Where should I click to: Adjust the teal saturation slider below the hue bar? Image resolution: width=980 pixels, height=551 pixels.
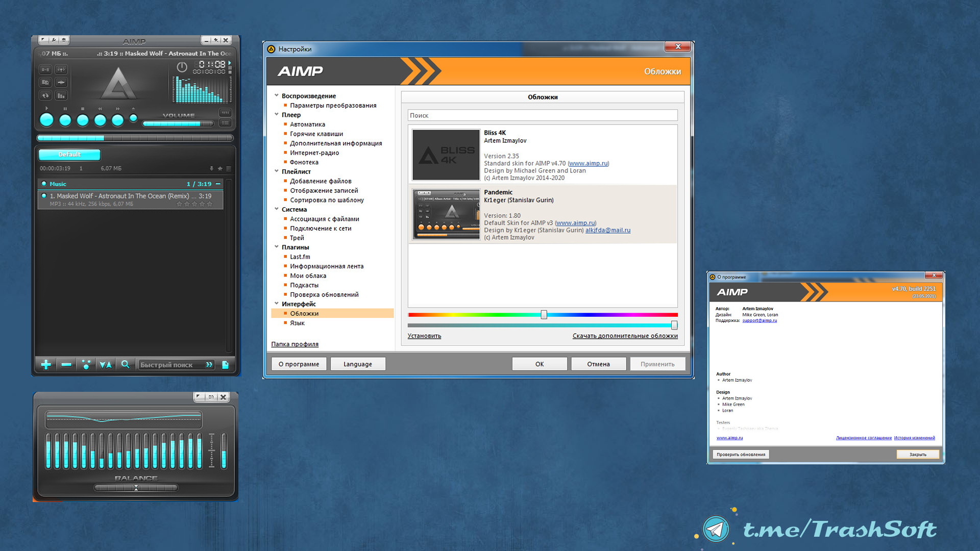543,325
